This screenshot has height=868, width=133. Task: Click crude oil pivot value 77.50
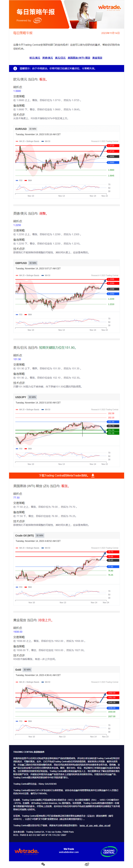[17, 498]
